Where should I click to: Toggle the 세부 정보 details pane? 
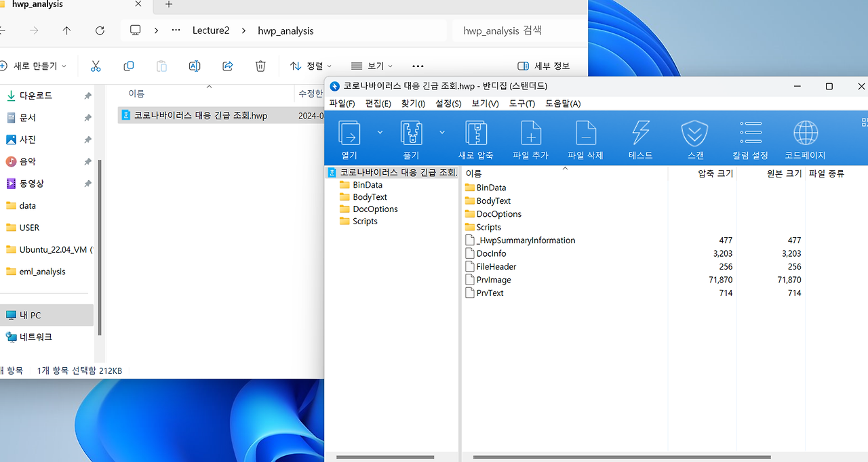pos(544,66)
